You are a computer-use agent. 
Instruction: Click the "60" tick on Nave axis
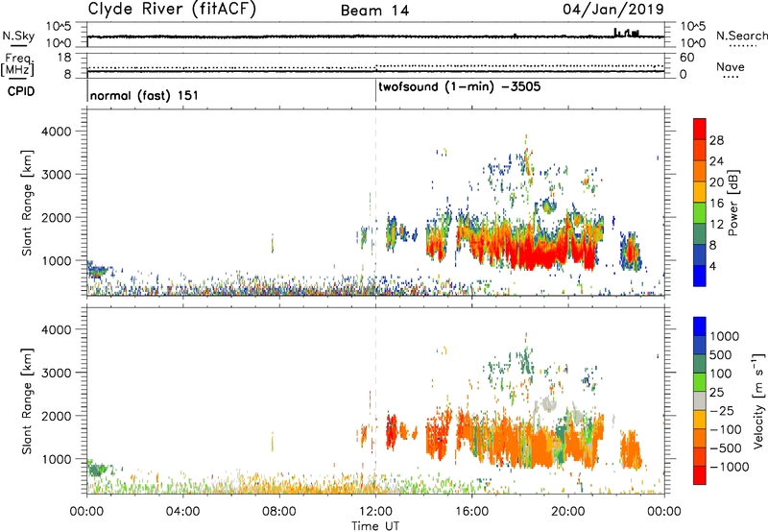click(686, 58)
